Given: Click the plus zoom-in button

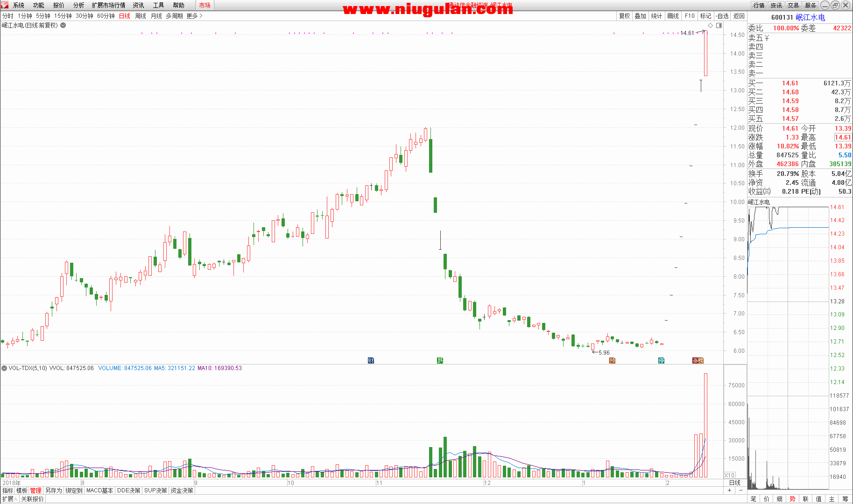Looking at the screenshot, I should (x=729, y=490).
